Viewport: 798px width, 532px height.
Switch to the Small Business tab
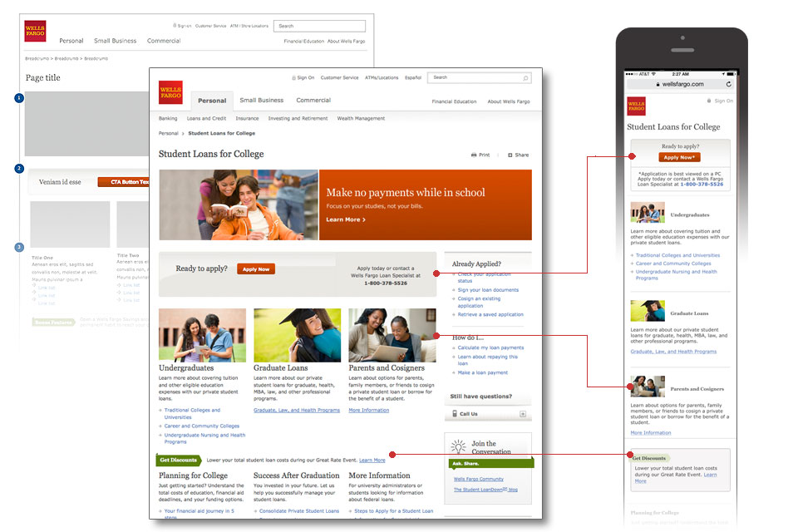coord(261,101)
